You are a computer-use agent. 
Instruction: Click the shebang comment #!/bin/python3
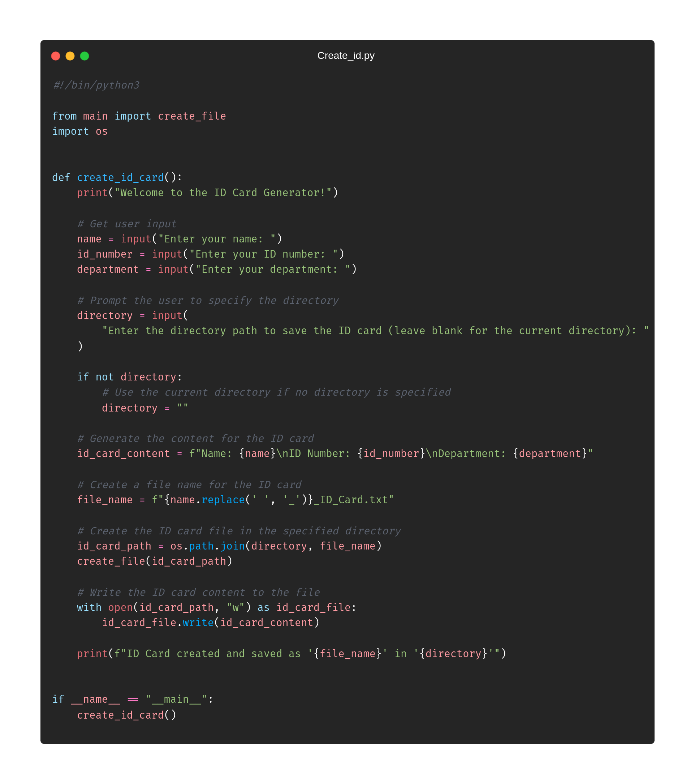coord(96,85)
